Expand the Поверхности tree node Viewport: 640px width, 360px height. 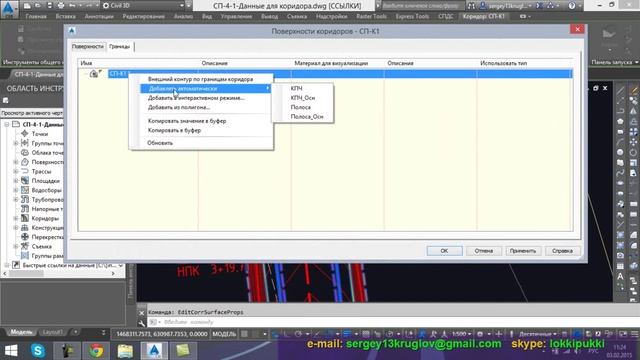tap(16, 162)
